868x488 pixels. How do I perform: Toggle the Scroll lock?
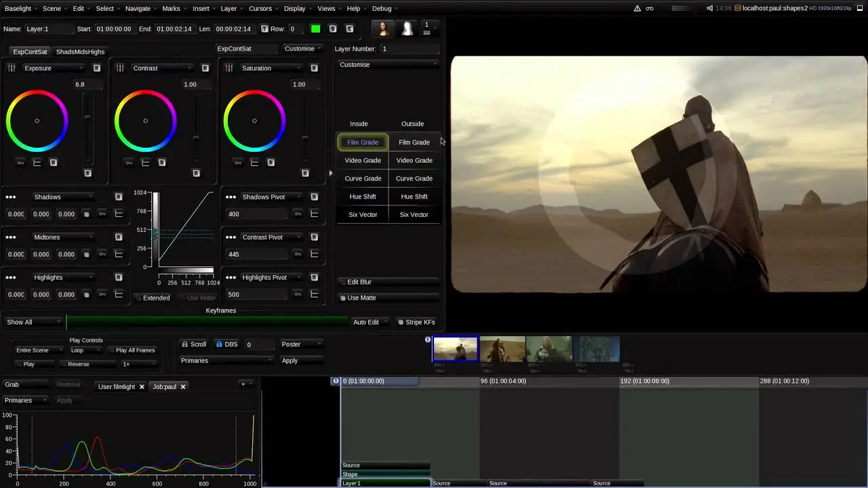(194, 344)
